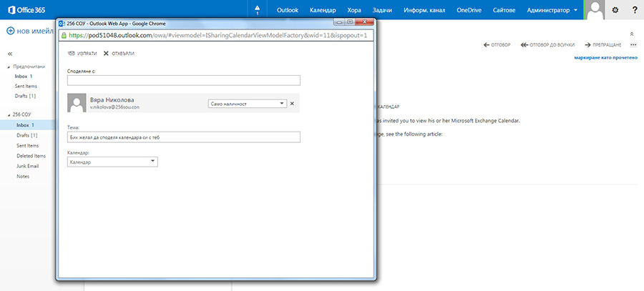Select Inbox under 256 СОУ
This screenshot has height=291, width=644.
tap(27, 125)
